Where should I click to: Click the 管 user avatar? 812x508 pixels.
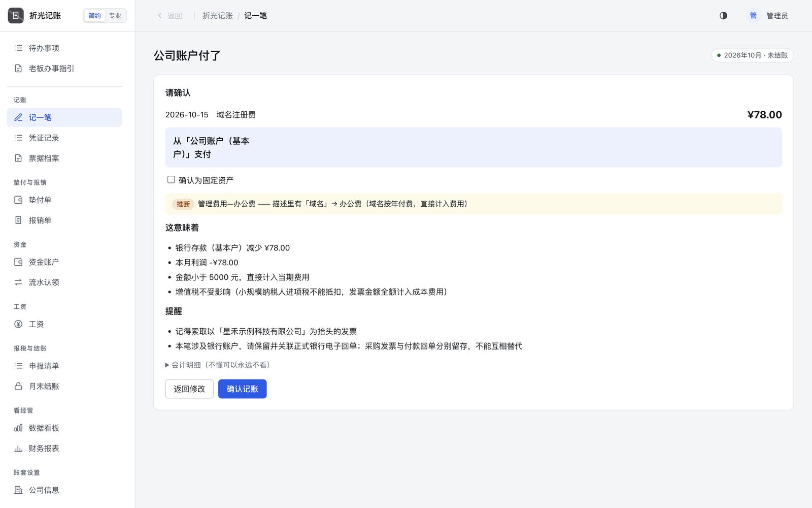[x=753, y=16]
